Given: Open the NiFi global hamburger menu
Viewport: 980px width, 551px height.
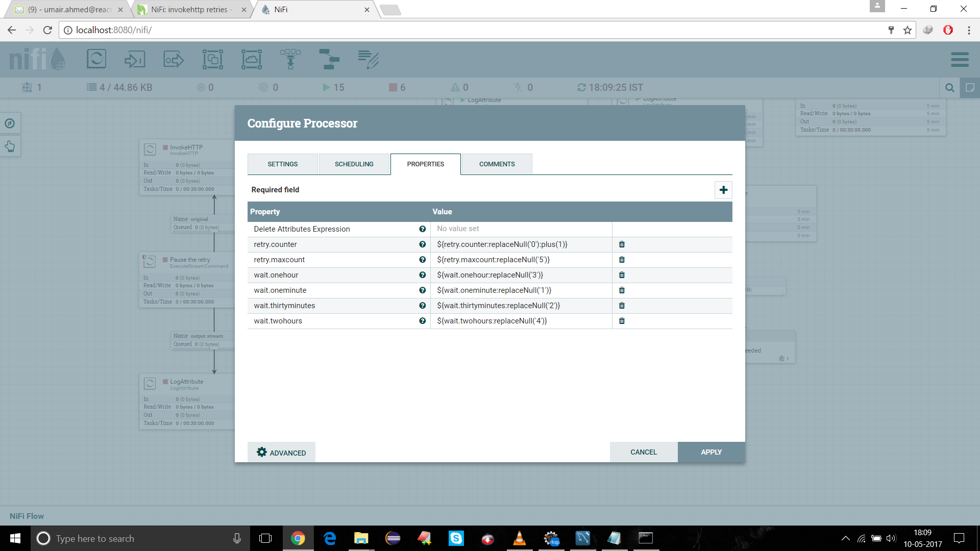Looking at the screenshot, I should 960,59.
